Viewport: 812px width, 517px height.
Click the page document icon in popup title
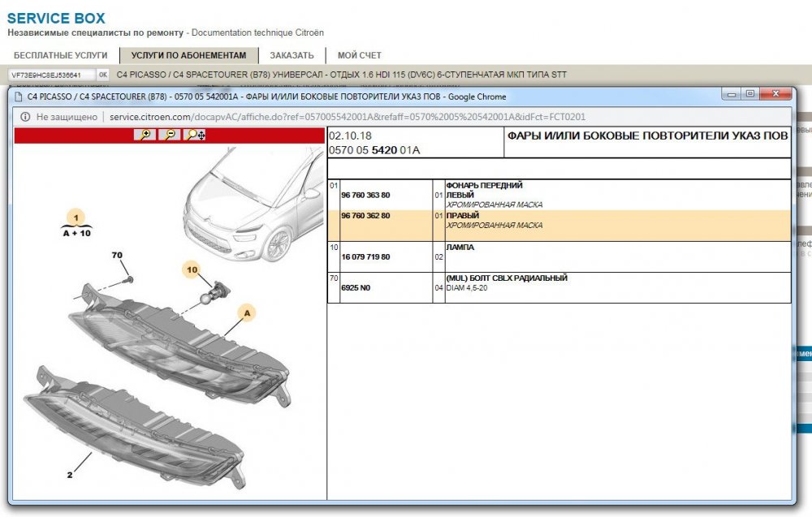pyautogui.click(x=18, y=97)
